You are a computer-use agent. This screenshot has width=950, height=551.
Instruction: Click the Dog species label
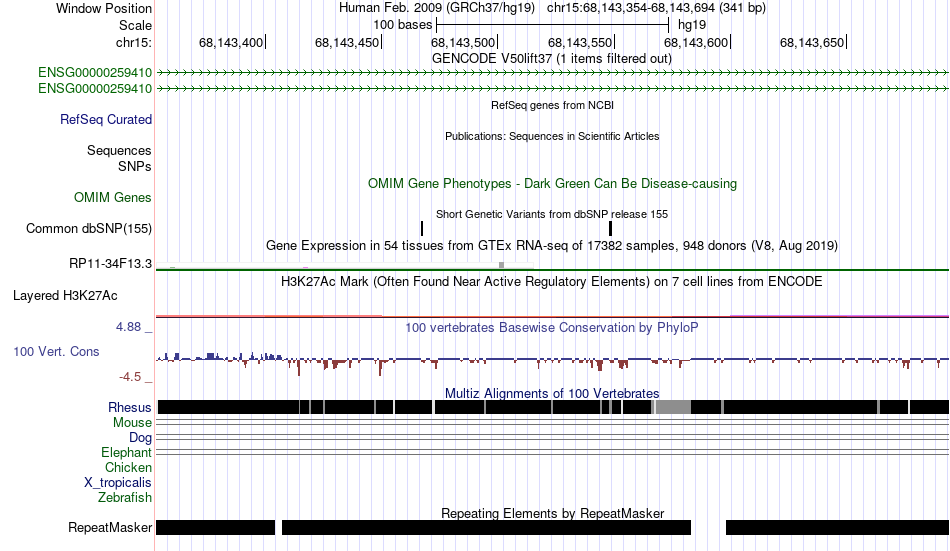click(x=140, y=438)
